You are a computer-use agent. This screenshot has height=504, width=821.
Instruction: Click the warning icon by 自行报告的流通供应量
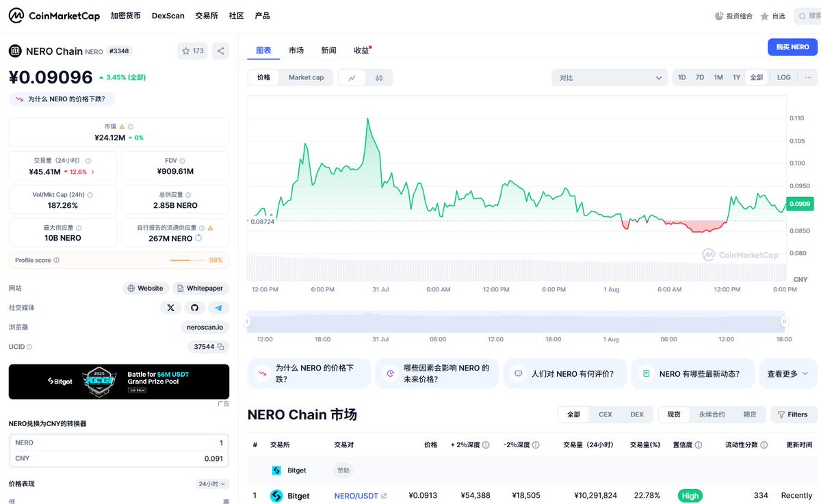tap(210, 228)
